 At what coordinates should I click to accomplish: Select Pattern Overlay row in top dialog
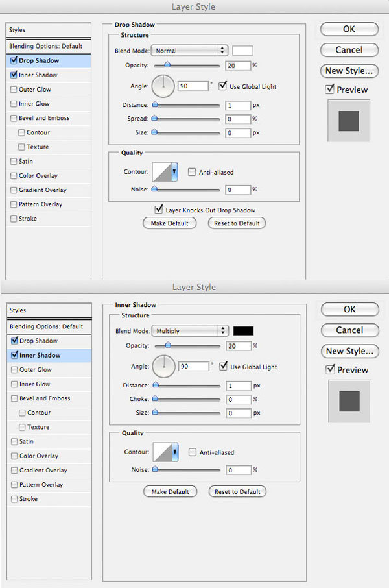(x=49, y=204)
